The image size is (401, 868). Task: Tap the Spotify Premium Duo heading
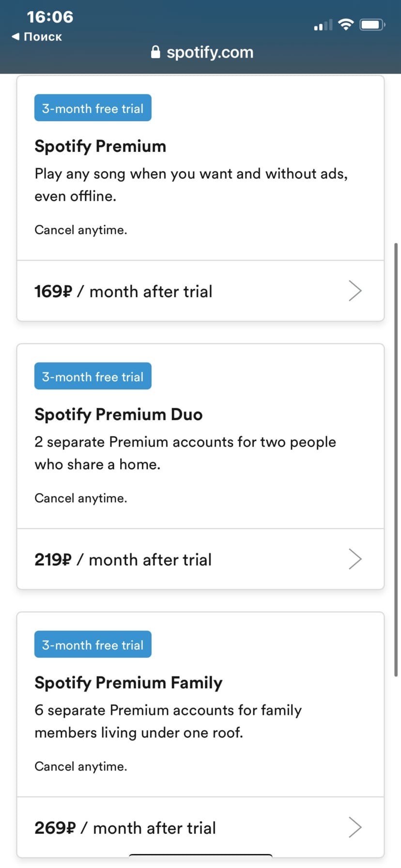click(119, 415)
